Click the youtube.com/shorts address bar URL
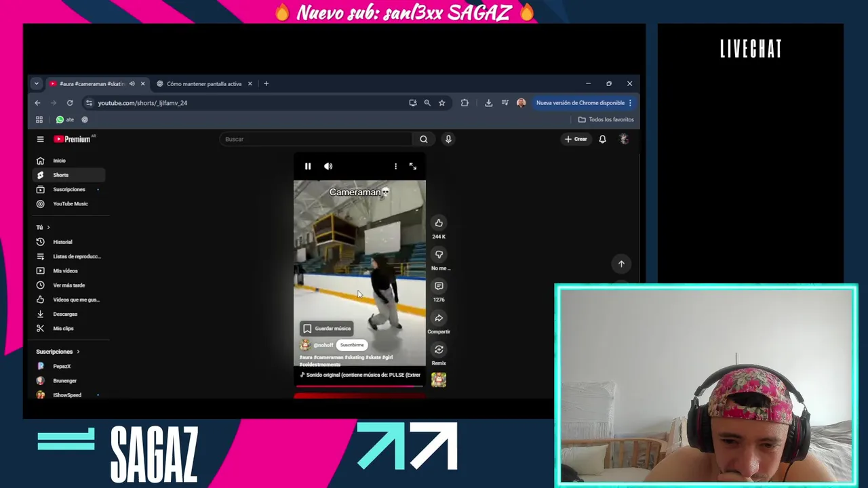 coord(142,103)
